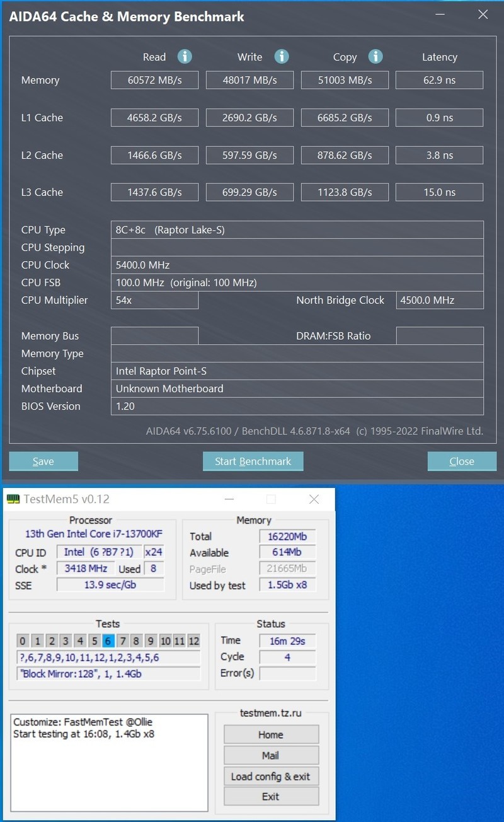Image resolution: width=504 pixels, height=822 pixels.
Task: Click the Start Benchmark button
Action: tap(253, 461)
